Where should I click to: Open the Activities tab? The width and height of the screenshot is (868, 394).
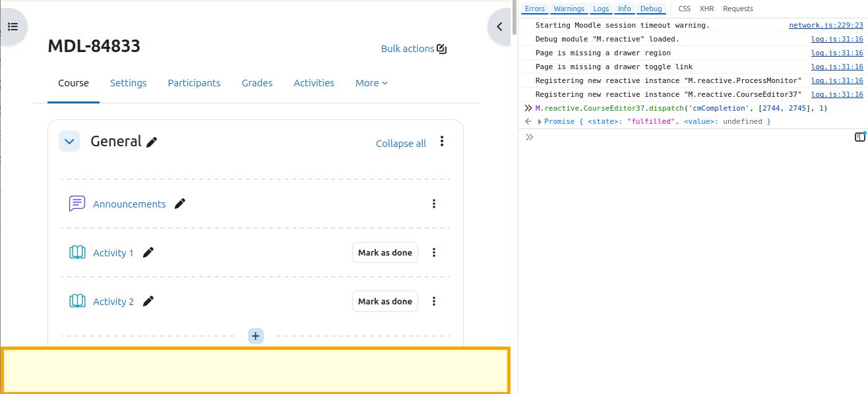(x=314, y=83)
